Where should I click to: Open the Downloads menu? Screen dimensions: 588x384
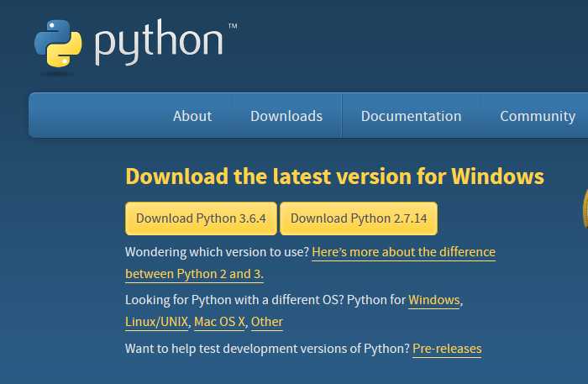(286, 116)
